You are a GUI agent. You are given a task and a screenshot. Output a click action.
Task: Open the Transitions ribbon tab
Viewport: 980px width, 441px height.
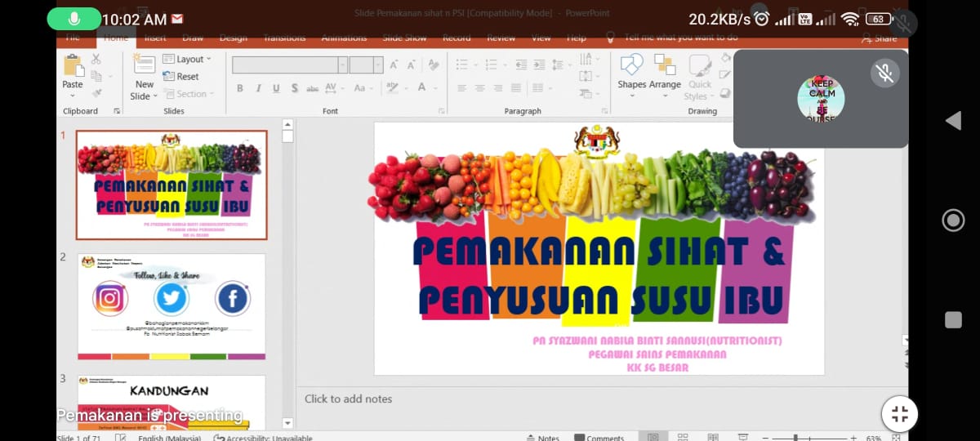[284, 38]
